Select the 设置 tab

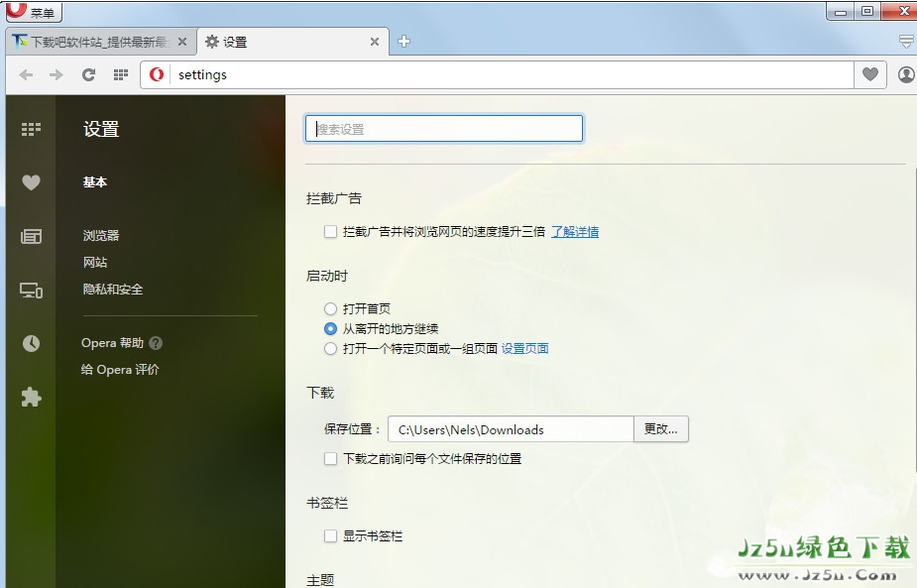pyautogui.click(x=292, y=42)
